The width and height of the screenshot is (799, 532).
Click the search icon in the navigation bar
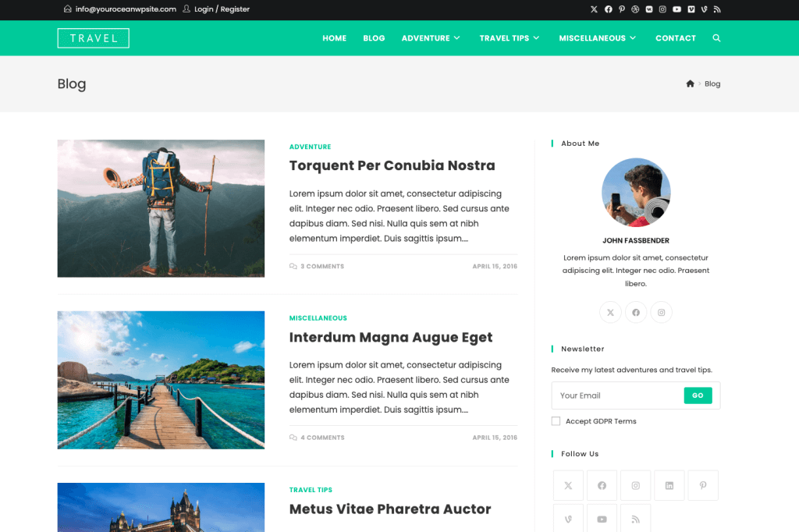tap(716, 37)
